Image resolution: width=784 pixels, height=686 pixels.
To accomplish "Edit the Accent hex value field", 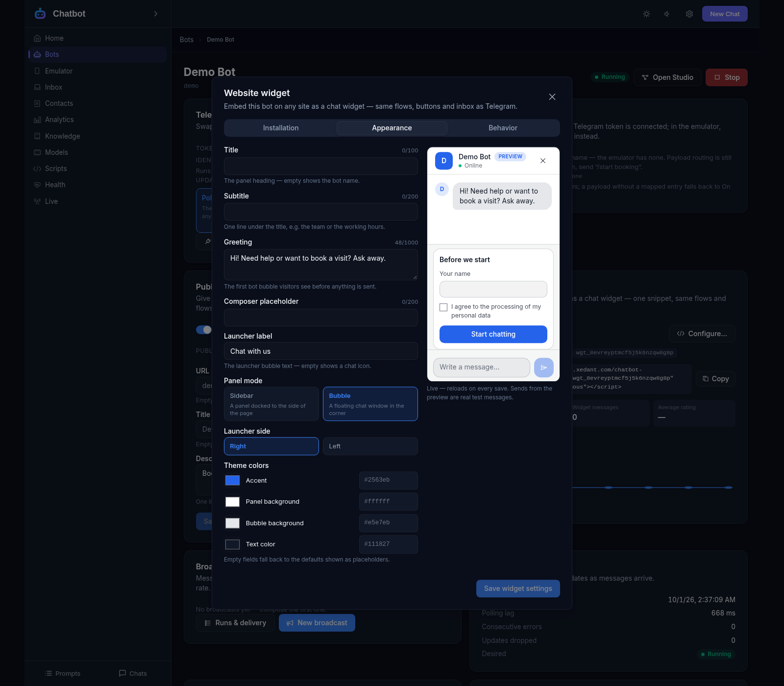I will [389, 480].
